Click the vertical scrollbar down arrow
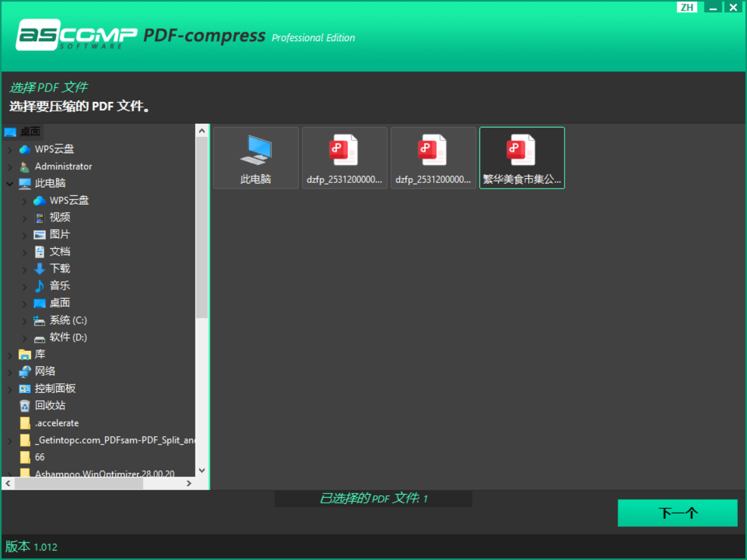The image size is (747, 560). point(202,471)
